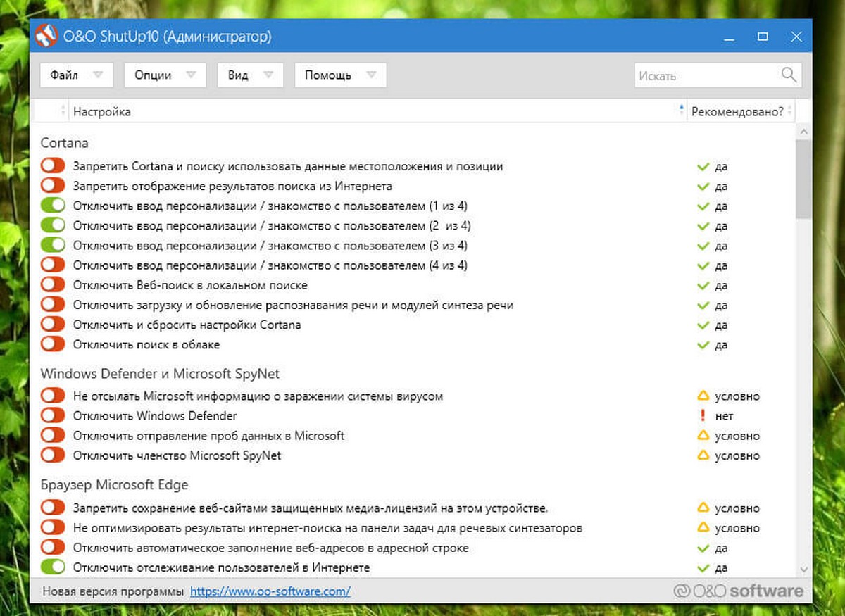
Task: Enable switch 'Отключить Веб-поиск в локальном поиске'
Action: point(53,285)
